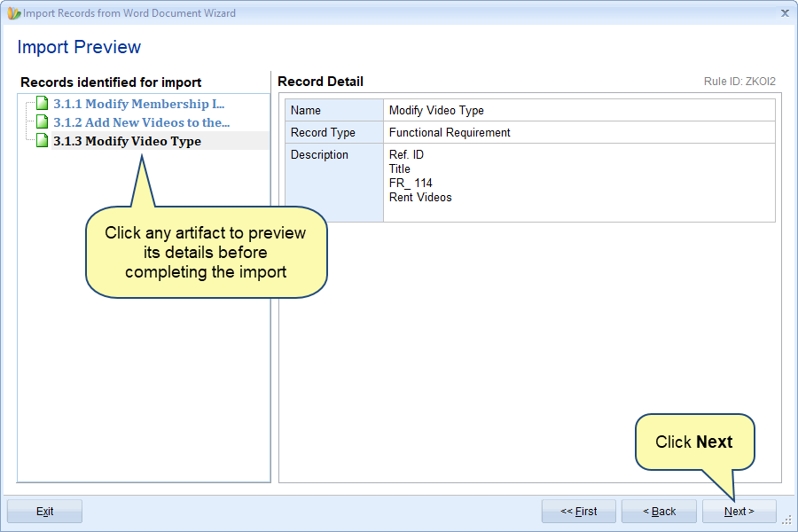Click the 'Rent Videos' description line
Image resolution: width=798 pixels, height=532 pixels.
(x=420, y=198)
